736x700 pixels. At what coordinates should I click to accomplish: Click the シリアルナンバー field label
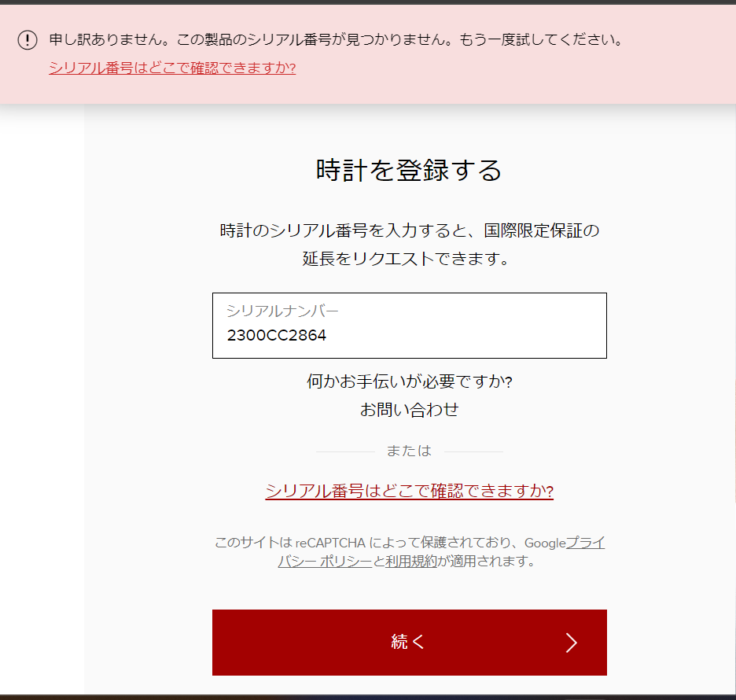282,311
